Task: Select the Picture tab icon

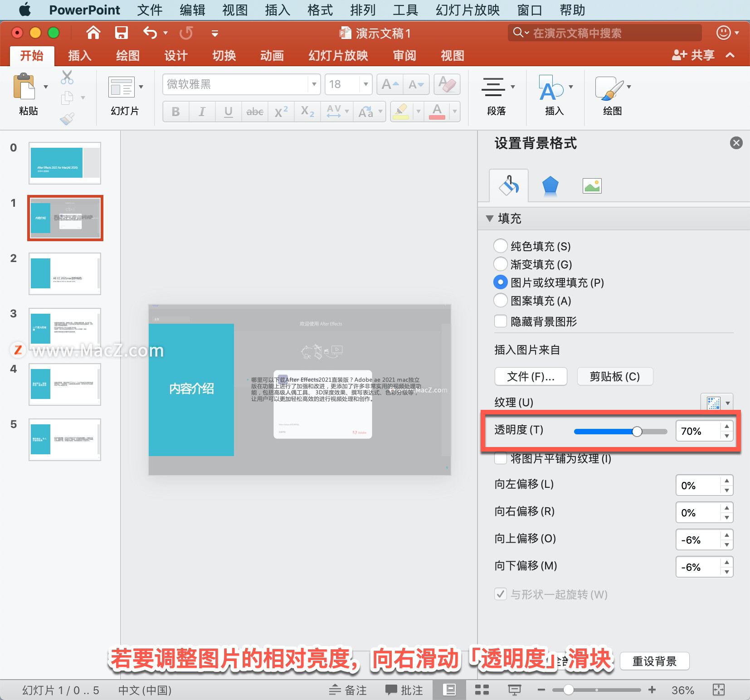Action: pos(592,186)
